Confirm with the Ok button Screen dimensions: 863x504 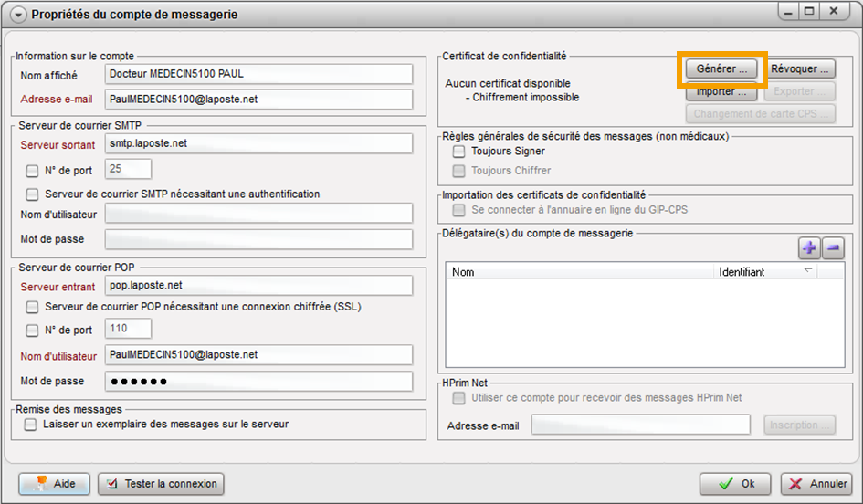(735, 484)
